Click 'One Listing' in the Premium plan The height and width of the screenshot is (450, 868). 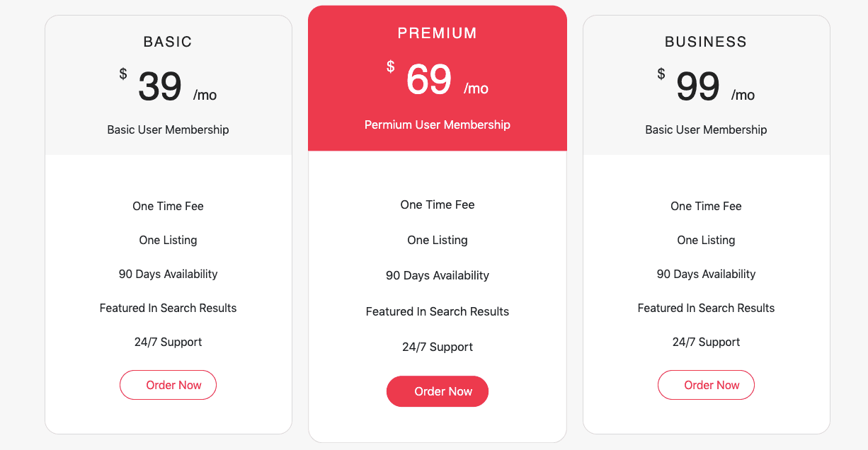point(437,240)
